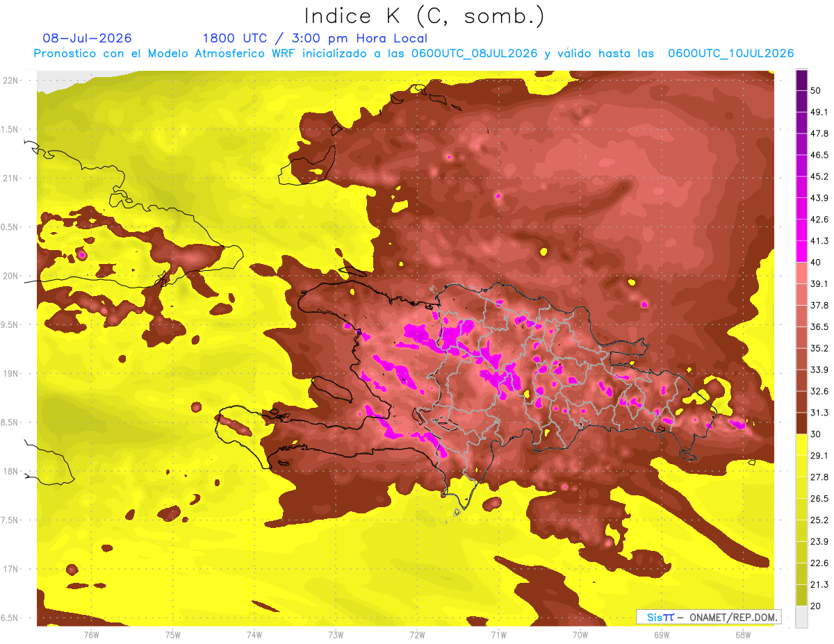Click the color scale value '20'

coord(816,606)
